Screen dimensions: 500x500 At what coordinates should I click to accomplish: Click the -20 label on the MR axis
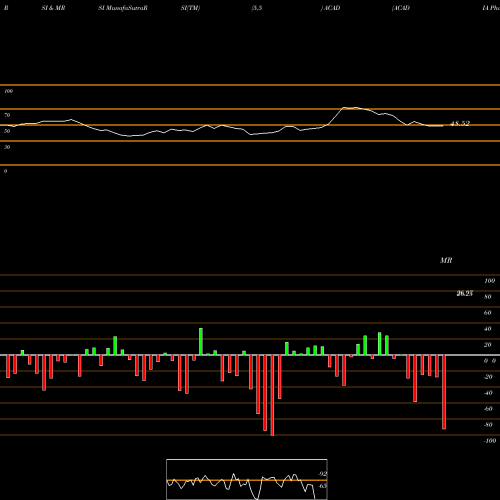pos(488,377)
